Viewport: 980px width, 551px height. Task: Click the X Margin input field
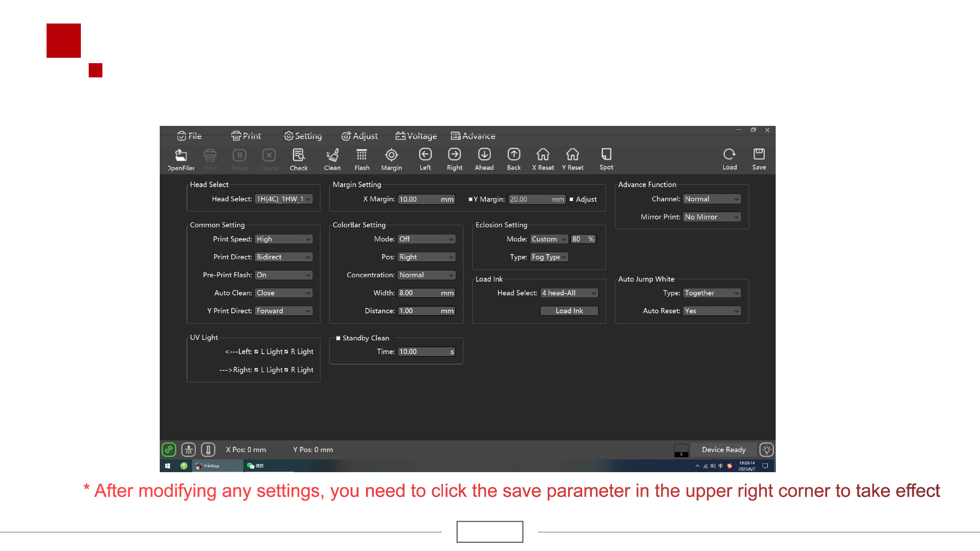click(419, 199)
